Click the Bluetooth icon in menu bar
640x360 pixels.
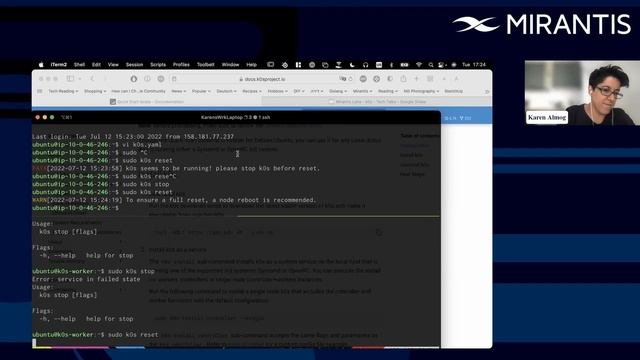[x=391, y=65]
